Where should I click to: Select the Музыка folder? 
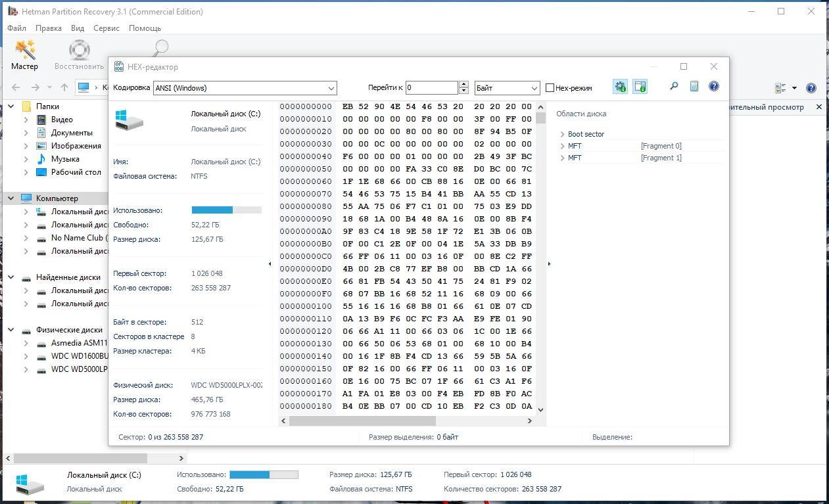(65, 159)
